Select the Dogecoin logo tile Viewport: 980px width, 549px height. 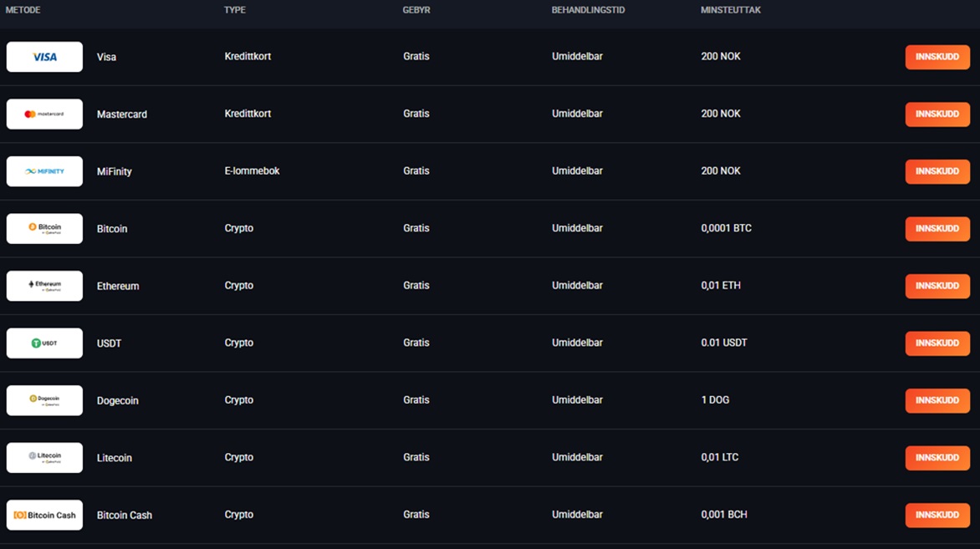pyautogui.click(x=44, y=400)
